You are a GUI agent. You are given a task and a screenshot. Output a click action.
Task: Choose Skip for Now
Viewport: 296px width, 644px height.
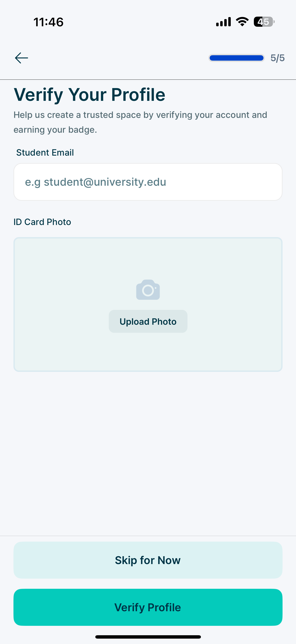pyautogui.click(x=148, y=560)
